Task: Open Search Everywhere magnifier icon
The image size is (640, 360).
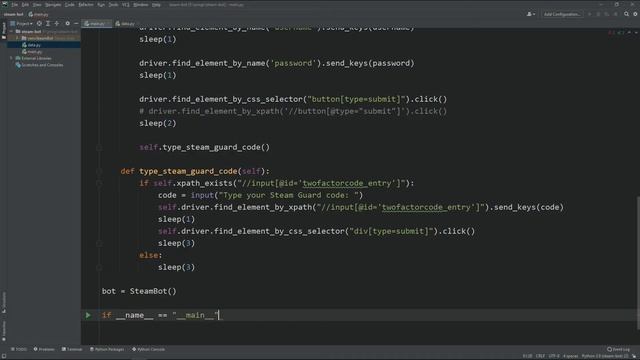Action: [x=626, y=14]
